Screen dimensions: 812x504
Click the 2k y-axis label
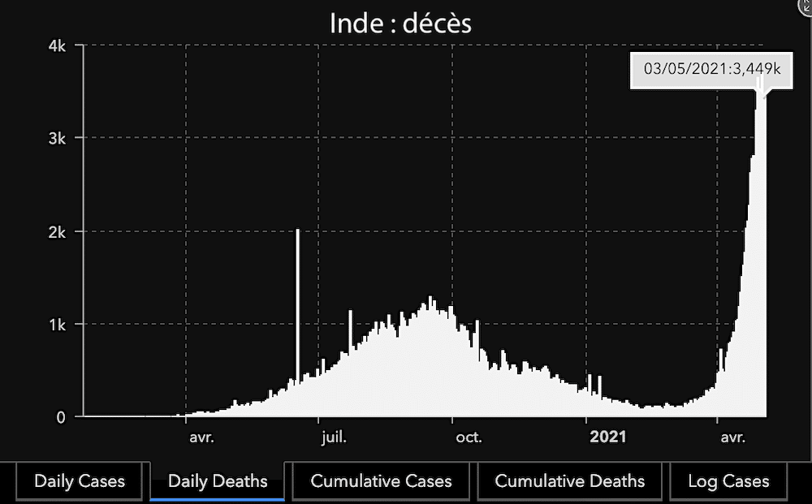pos(57,232)
